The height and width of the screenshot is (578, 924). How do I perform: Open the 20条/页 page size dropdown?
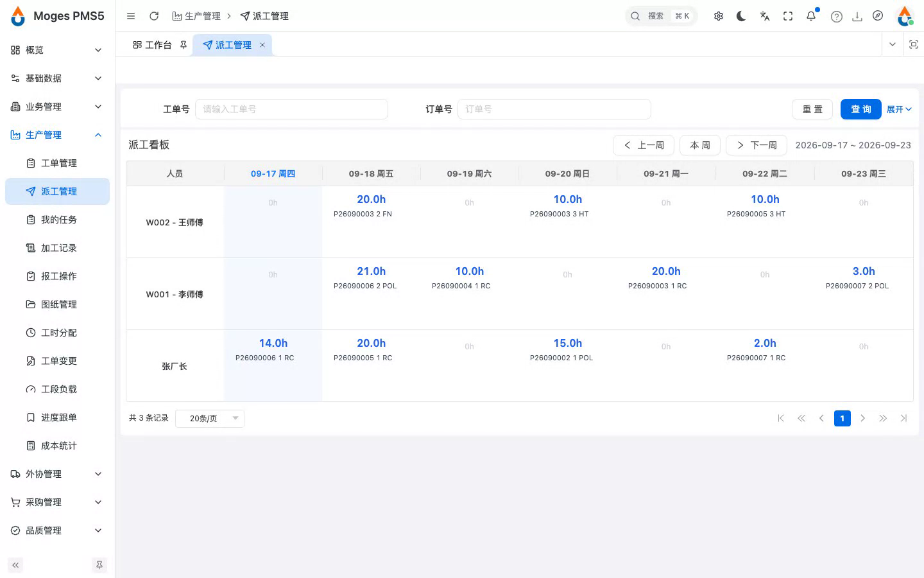point(210,418)
